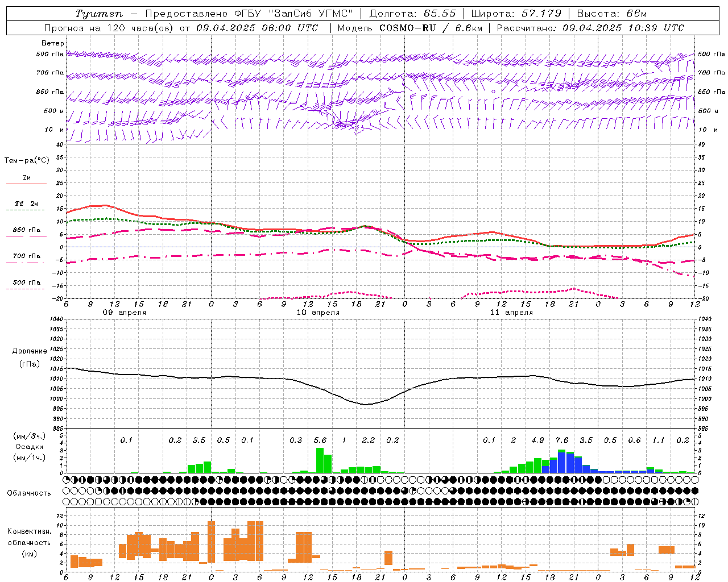This screenshot has width=728, height=582.
Task: Select forecast start time 09.04.2025 06:00 UTC
Action: pyautogui.click(x=257, y=28)
